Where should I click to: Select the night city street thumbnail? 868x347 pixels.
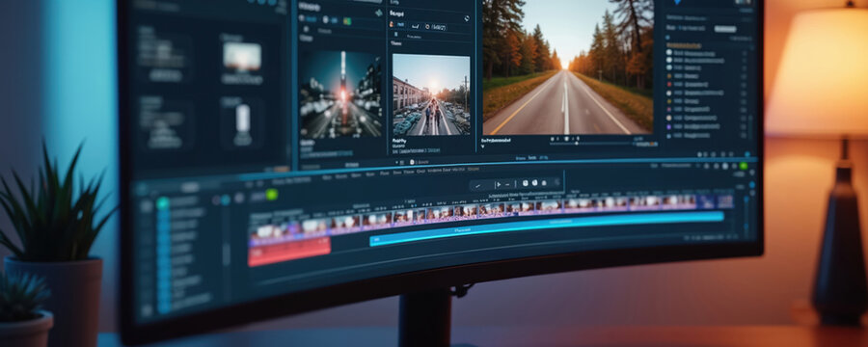[x=341, y=94]
